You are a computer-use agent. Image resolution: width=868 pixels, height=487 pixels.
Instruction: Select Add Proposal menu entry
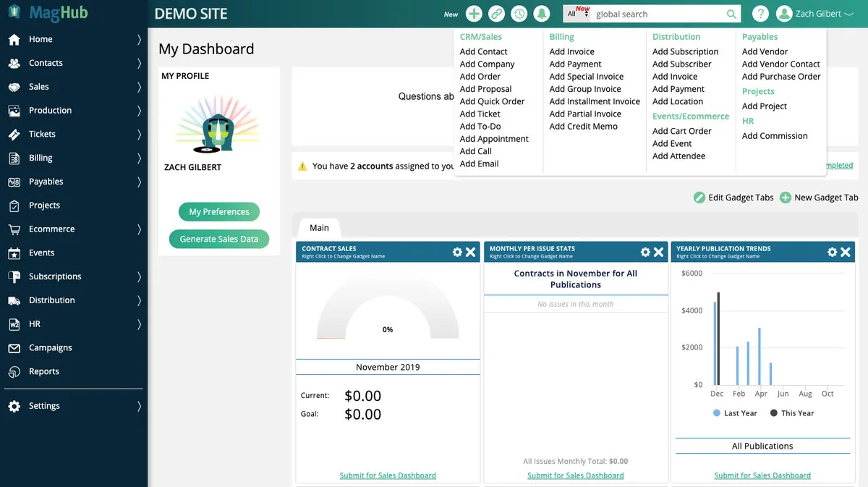(x=485, y=89)
